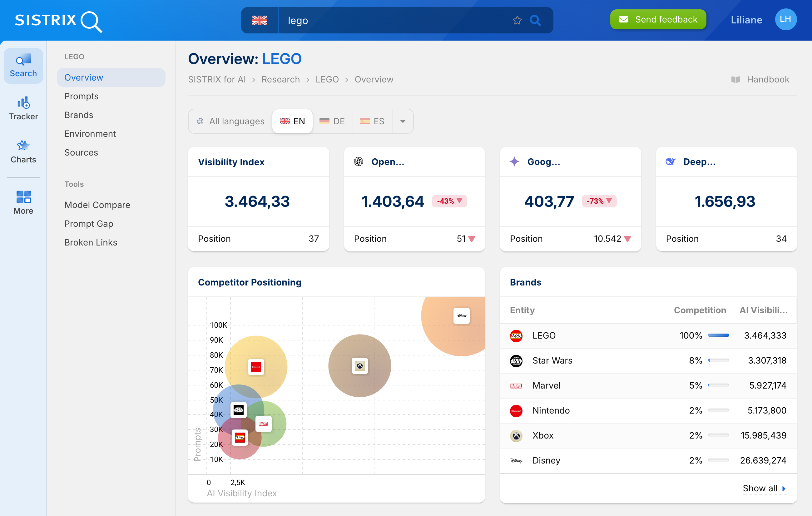This screenshot has width=812, height=516.
Task: Click the LH user avatar
Action: [785, 20]
